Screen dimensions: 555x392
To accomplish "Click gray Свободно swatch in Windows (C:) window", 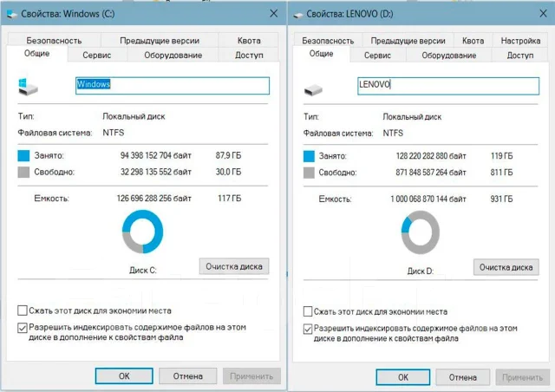I will pyautogui.click(x=23, y=172).
